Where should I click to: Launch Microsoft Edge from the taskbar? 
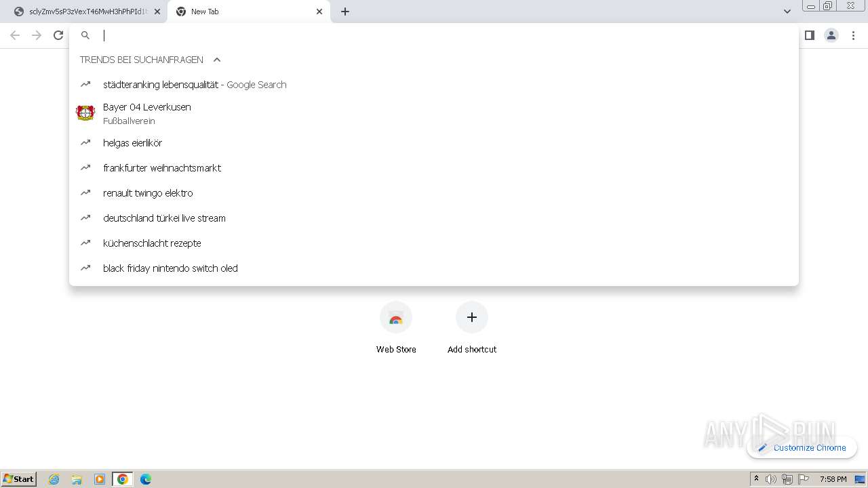[x=146, y=479]
